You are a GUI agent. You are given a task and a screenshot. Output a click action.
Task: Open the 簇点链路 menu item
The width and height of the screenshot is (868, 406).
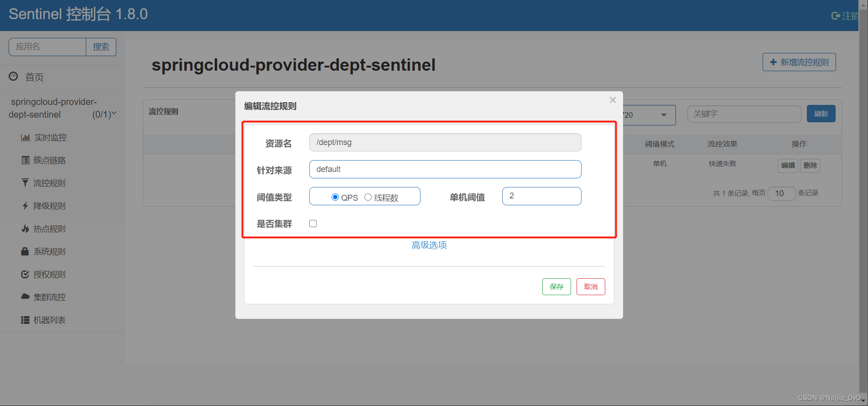tap(49, 160)
